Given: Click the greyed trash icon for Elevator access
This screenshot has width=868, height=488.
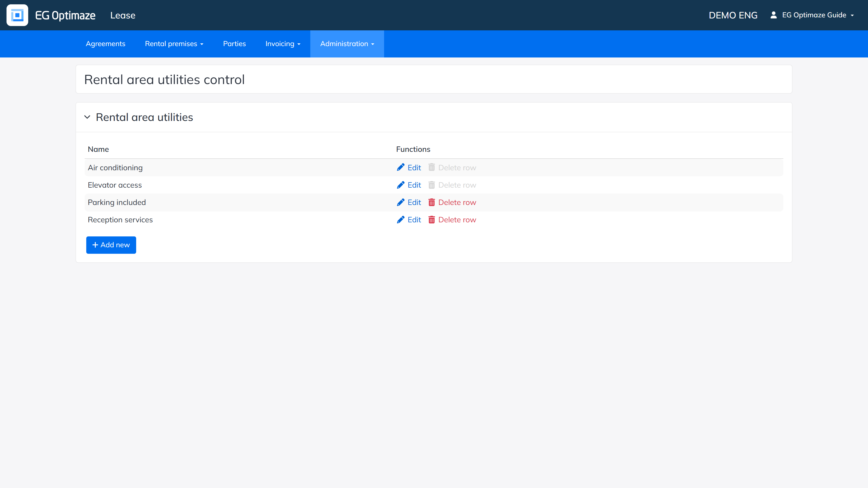Looking at the screenshot, I should pyautogui.click(x=432, y=185).
